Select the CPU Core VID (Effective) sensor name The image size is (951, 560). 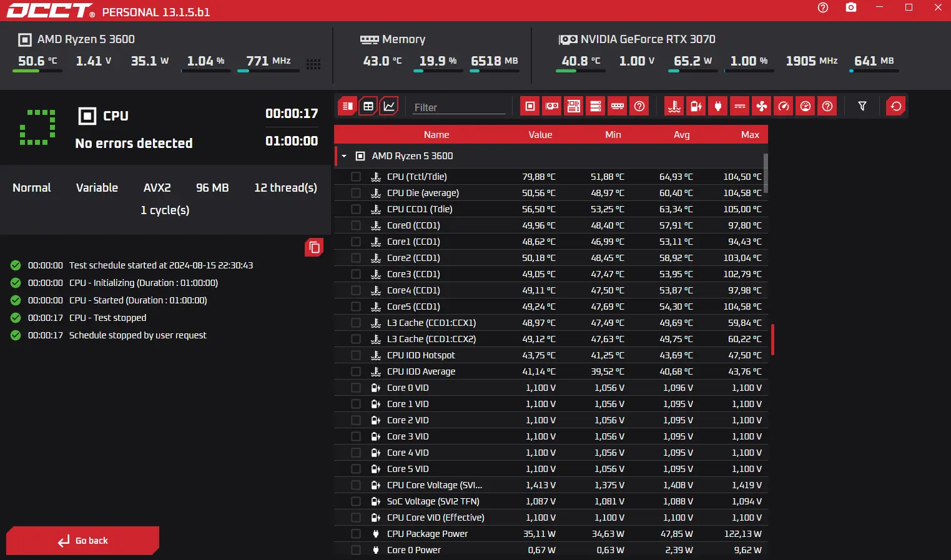[436, 518]
